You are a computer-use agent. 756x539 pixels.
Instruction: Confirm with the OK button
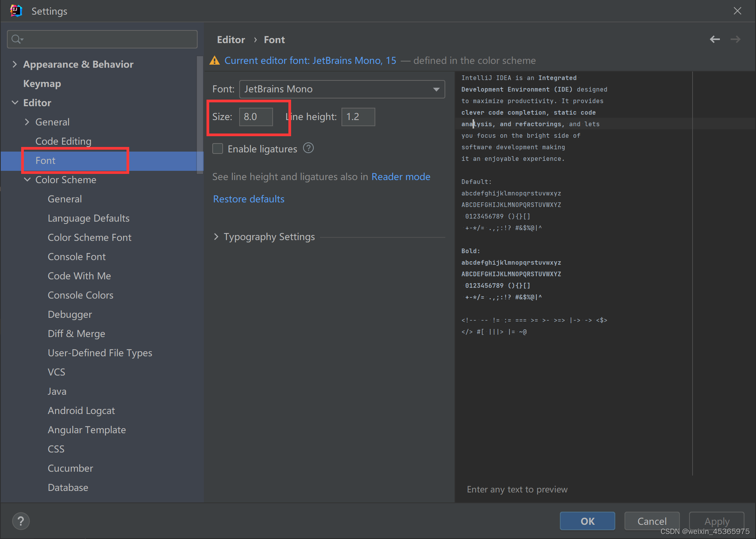(x=587, y=521)
